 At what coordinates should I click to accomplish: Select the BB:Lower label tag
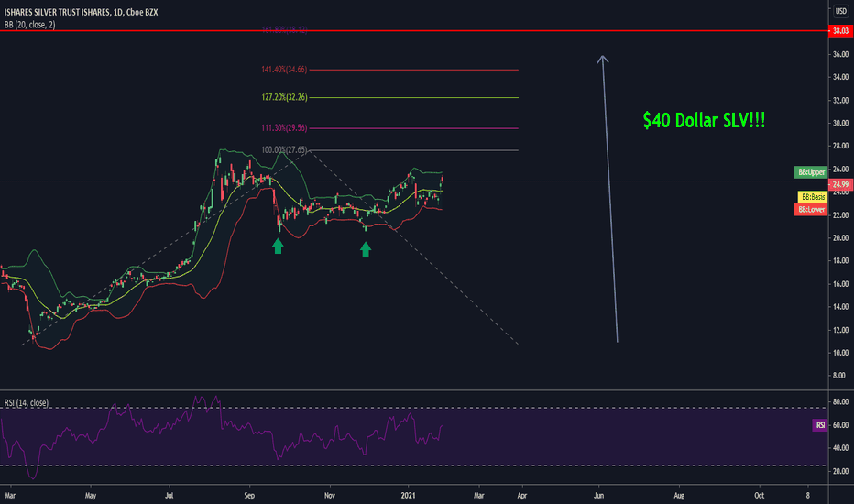[x=811, y=209]
